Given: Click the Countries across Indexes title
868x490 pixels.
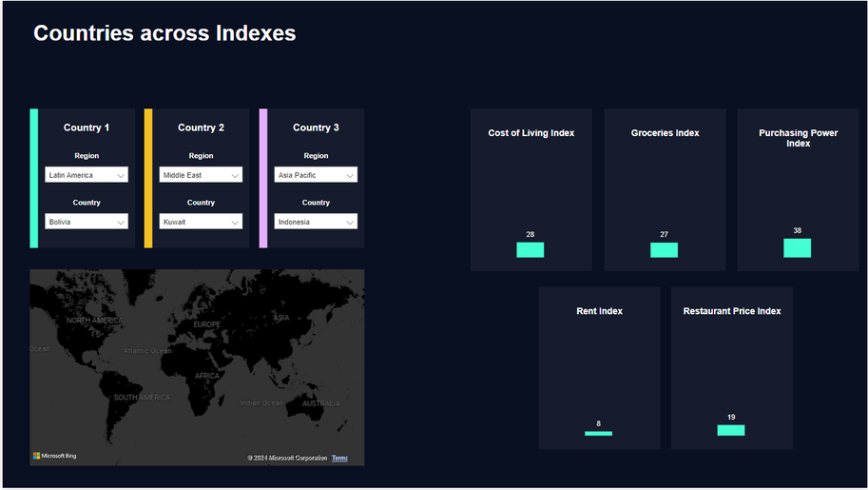Looking at the screenshot, I should 164,33.
